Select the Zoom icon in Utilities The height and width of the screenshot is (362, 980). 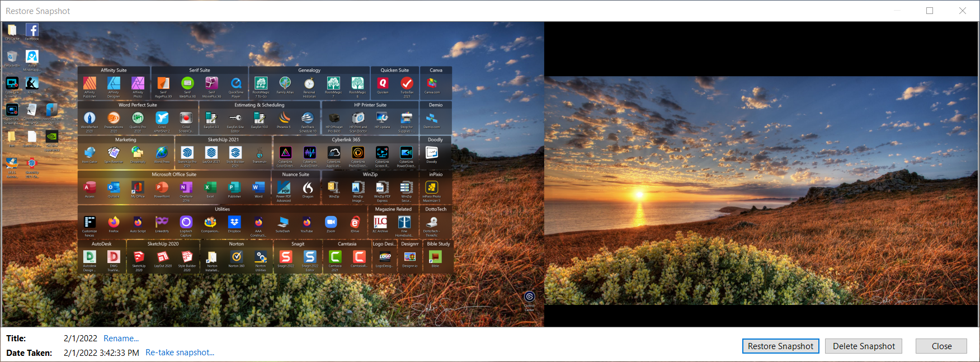(x=331, y=224)
